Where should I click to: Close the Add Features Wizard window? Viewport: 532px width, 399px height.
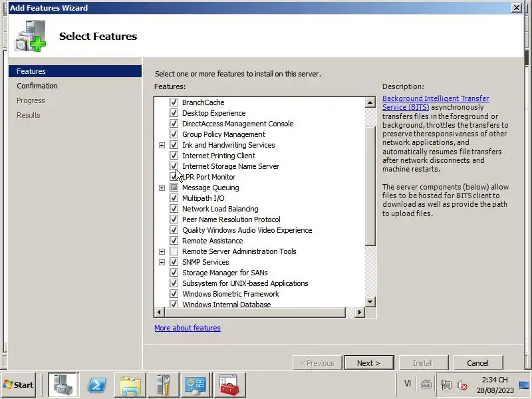coord(517,7)
